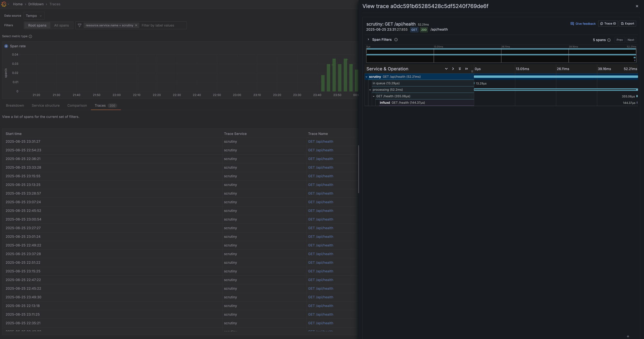Screen dimensions: 644x339
Task: Click the Next span button
Action: point(631,40)
